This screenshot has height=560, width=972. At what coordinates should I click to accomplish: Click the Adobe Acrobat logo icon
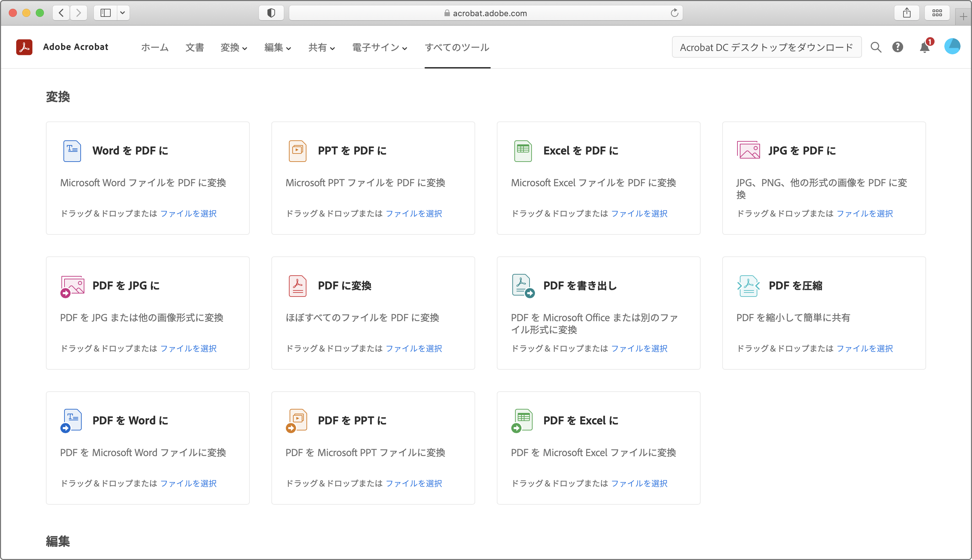[24, 47]
